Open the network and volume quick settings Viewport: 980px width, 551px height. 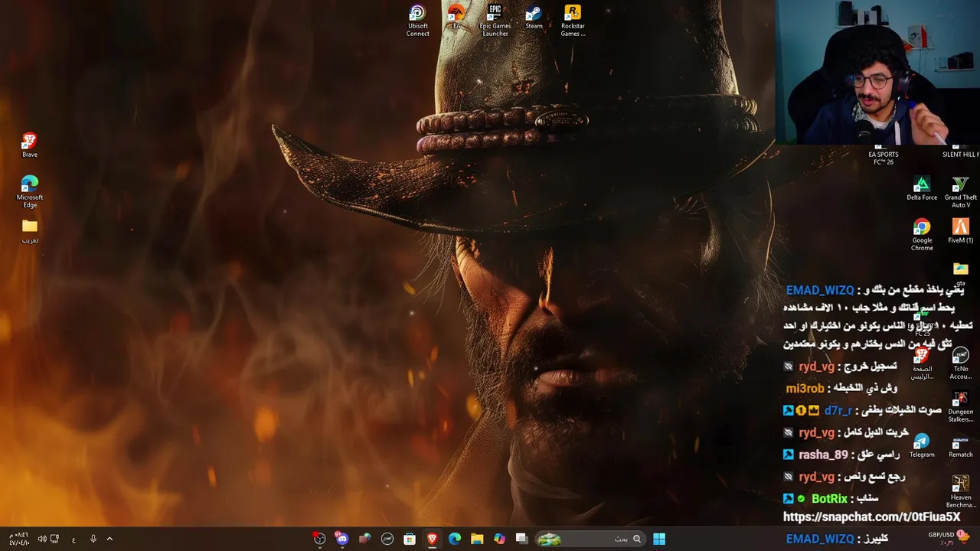tap(48, 539)
